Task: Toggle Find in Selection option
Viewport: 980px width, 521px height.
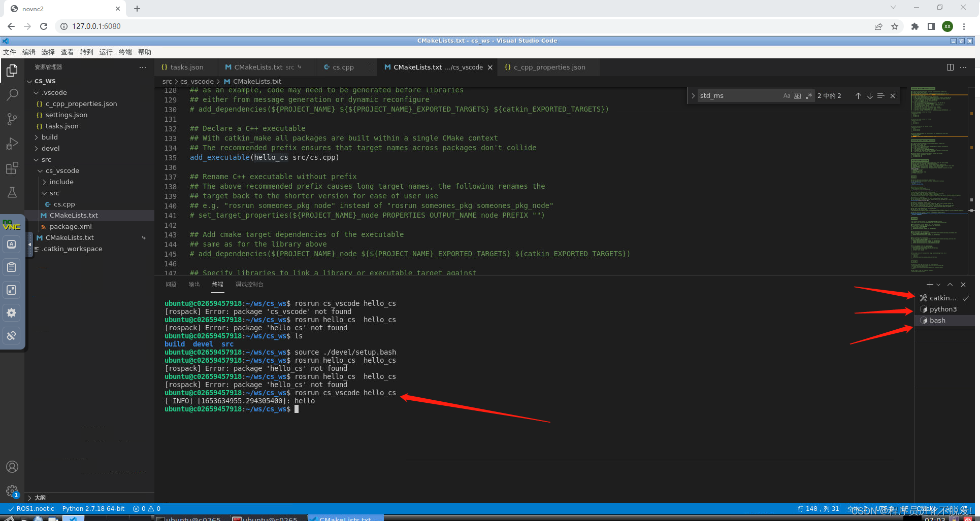Action: (881, 96)
